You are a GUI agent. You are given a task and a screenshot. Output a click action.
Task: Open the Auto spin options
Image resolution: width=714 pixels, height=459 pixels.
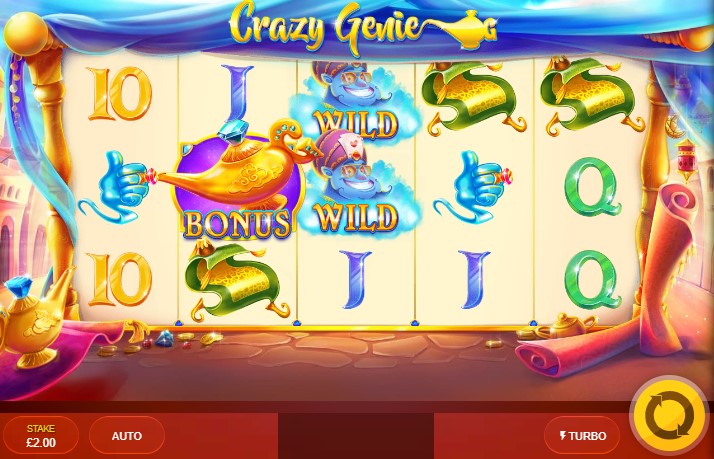127,436
